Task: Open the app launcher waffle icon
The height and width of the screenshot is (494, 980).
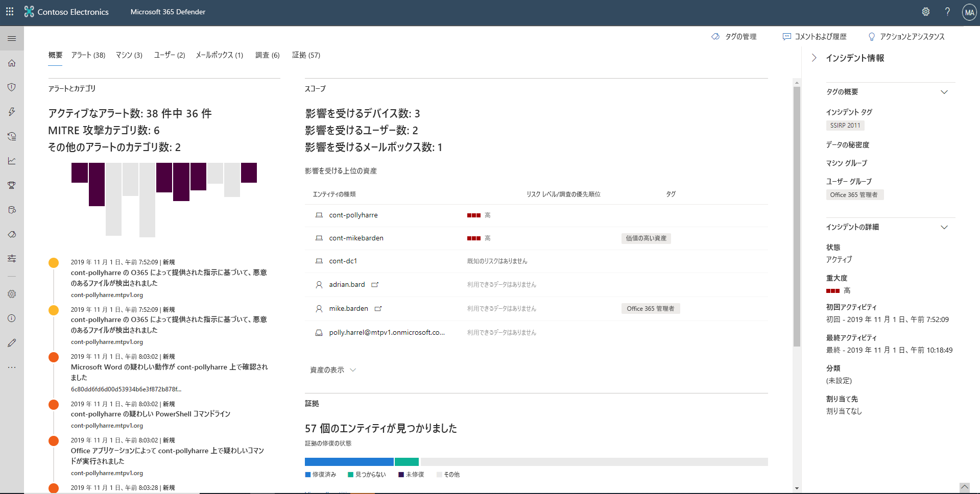Action: coord(10,11)
